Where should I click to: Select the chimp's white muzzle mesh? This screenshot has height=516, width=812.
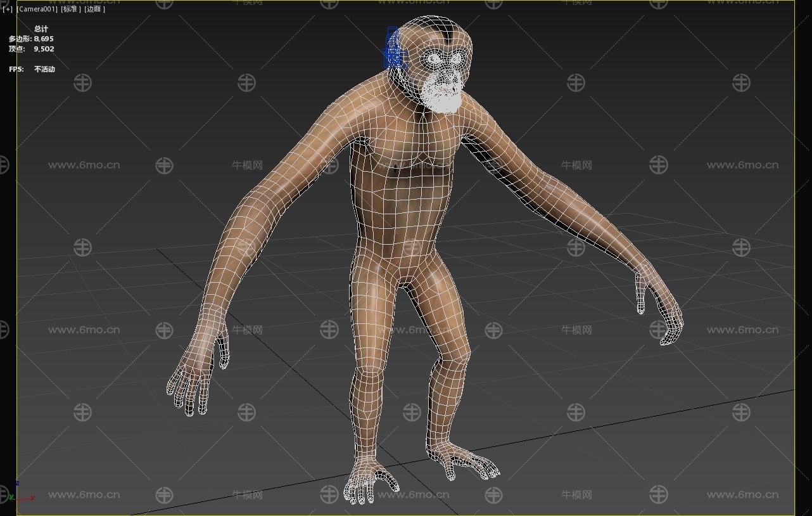pos(442,95)
